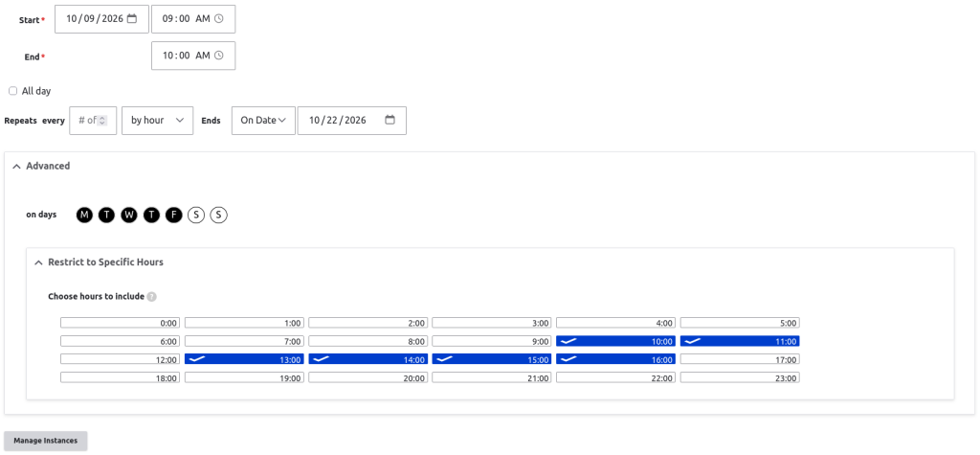Collapse the Advanced section

point(41,166)
